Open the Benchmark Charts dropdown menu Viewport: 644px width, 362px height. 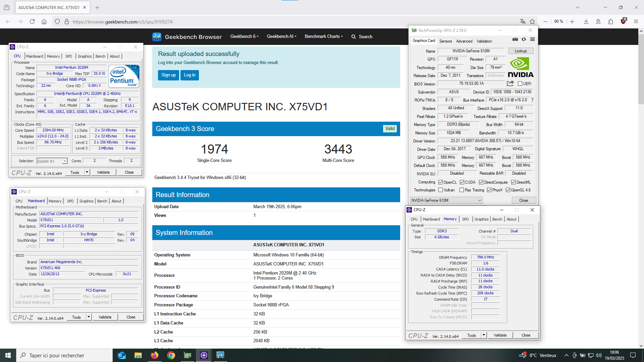pyautogui.click(x=324, y=37)
